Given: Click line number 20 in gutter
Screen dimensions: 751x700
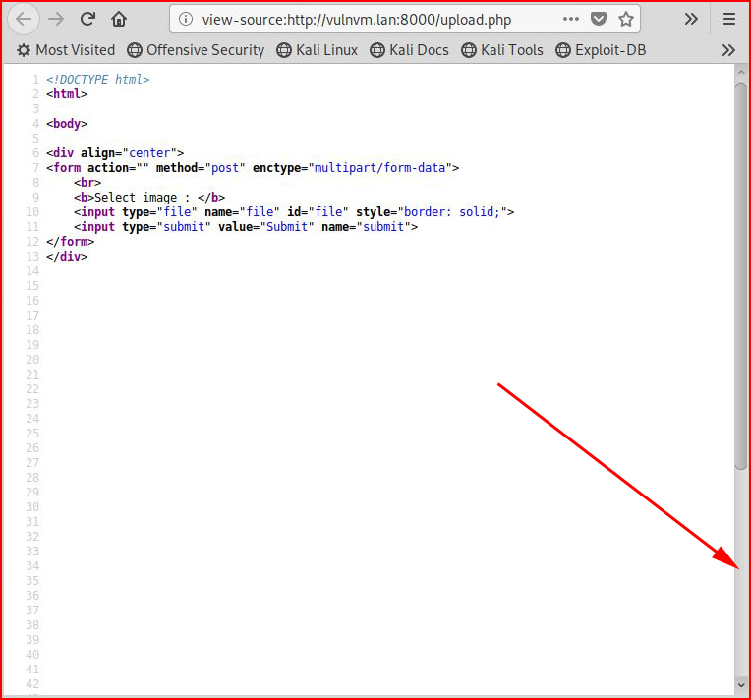Looking at the screenshot, I should click(x=32, y=360).
